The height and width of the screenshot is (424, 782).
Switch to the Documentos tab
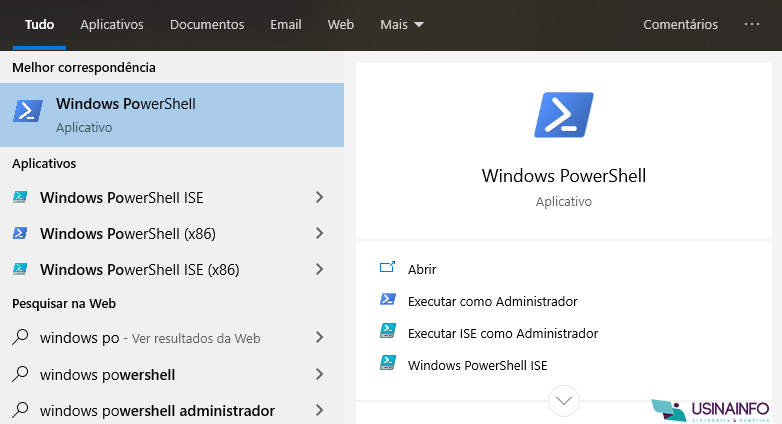point(207,24)
